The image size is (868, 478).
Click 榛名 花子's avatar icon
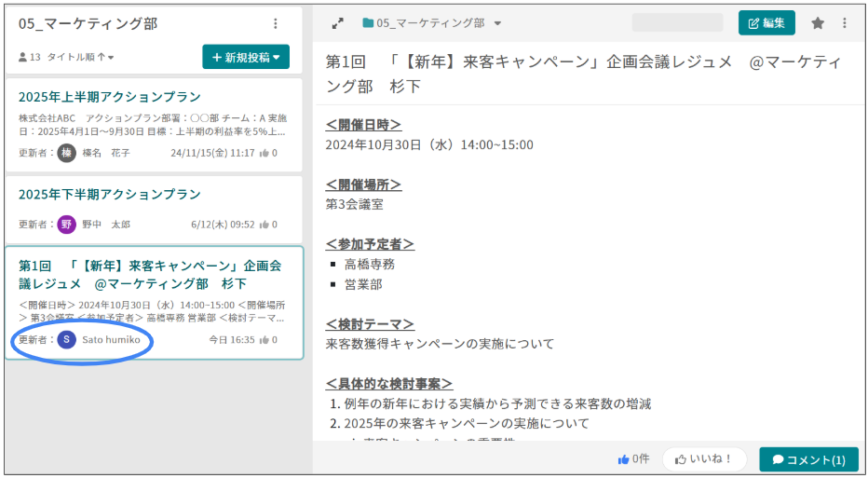tap(66, 153)
